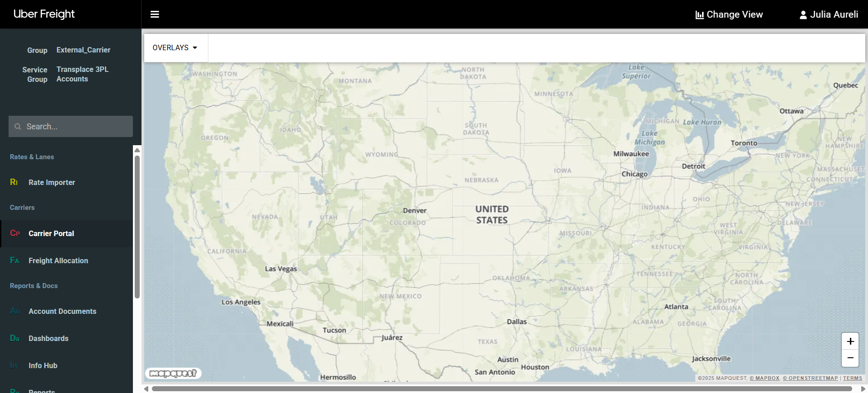Click the Ri Rate Importer icon
Screen dimensions: 868x393
(x=14, y=182)
